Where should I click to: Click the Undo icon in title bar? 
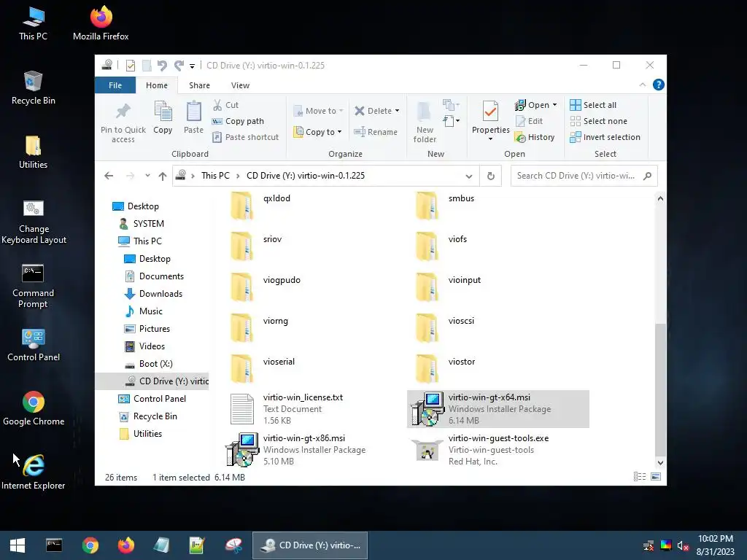(162, 65)
